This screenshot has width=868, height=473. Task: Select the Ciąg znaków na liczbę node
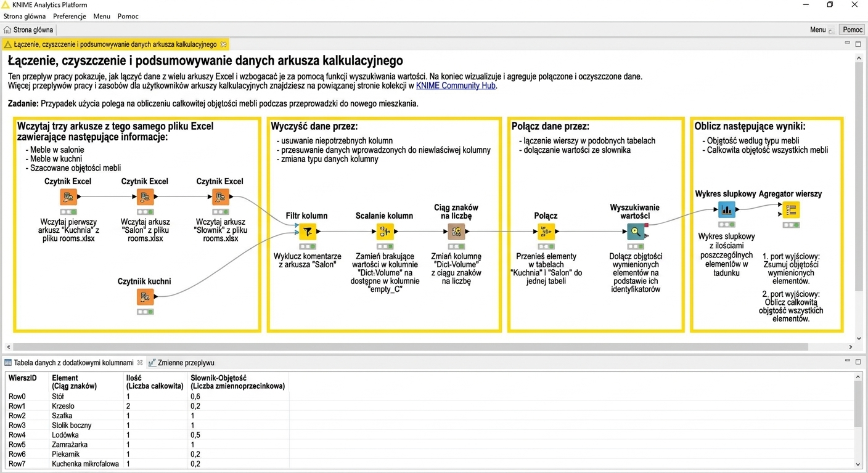(x=456, y=232)
